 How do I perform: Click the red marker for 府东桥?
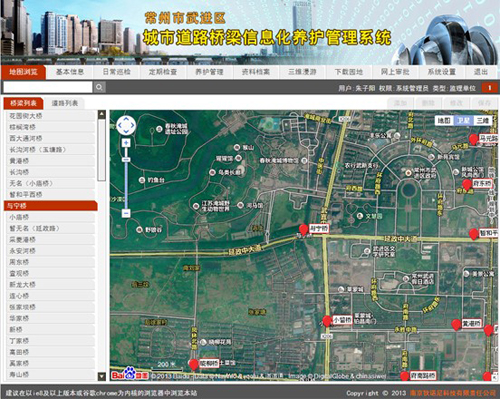pyautogui.click(x=467, y=185)
